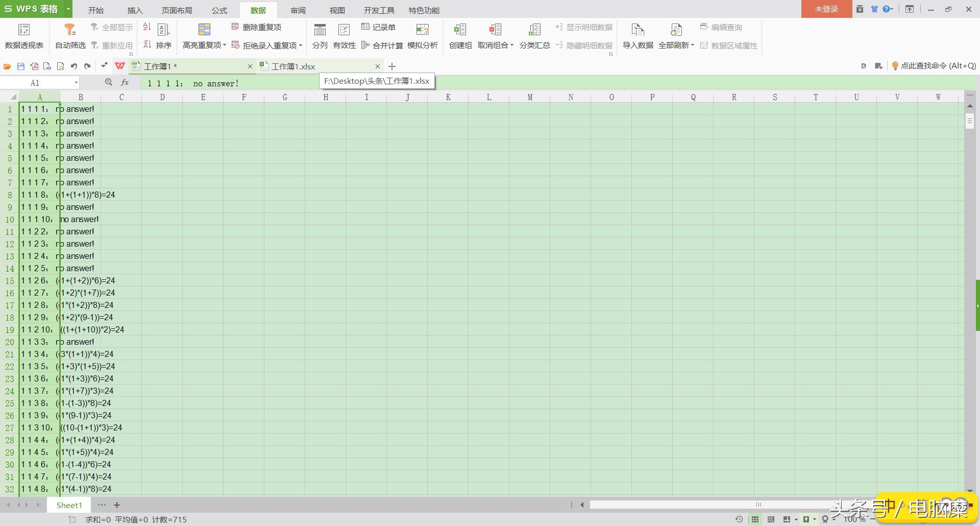Image resolution: width=980 pixels, height=526 pixels.
Task: Click the descending sort icon
Action: click(147, 45)
